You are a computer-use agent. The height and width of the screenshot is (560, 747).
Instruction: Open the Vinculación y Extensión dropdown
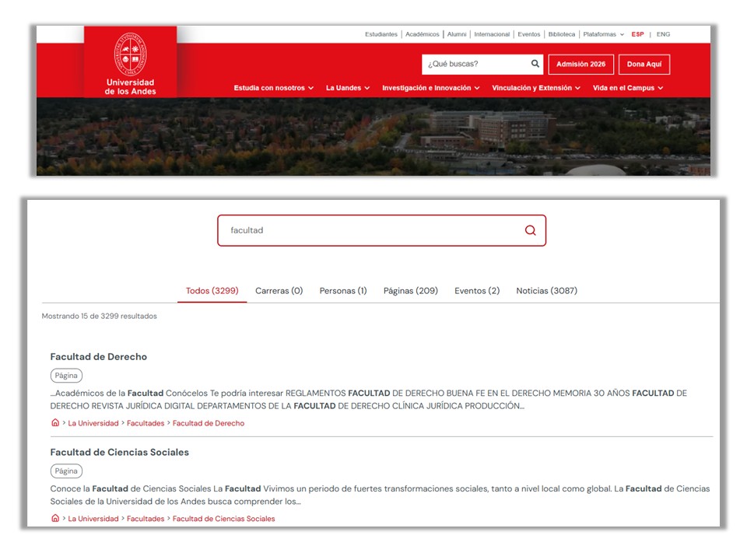coord(535,88)
